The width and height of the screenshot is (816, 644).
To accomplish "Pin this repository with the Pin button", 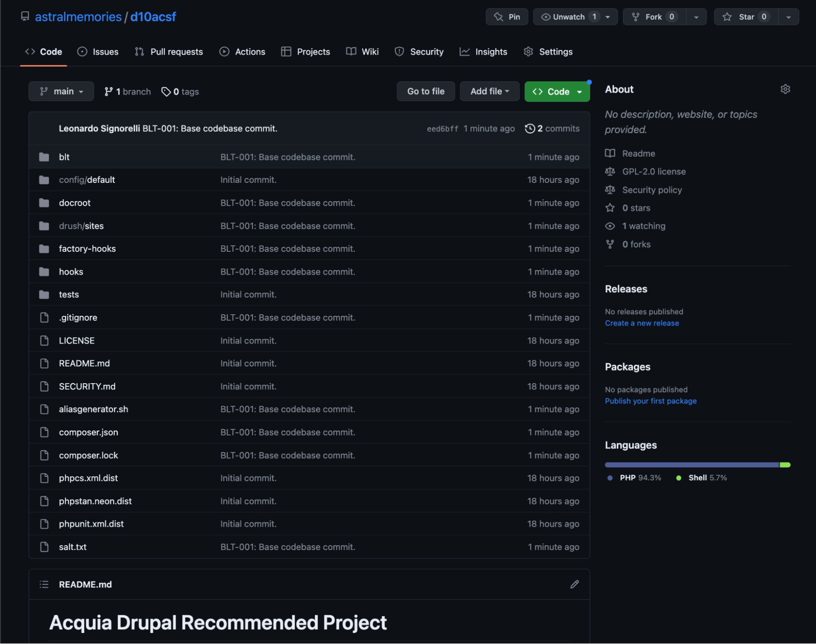I will (x=507, y=17).
